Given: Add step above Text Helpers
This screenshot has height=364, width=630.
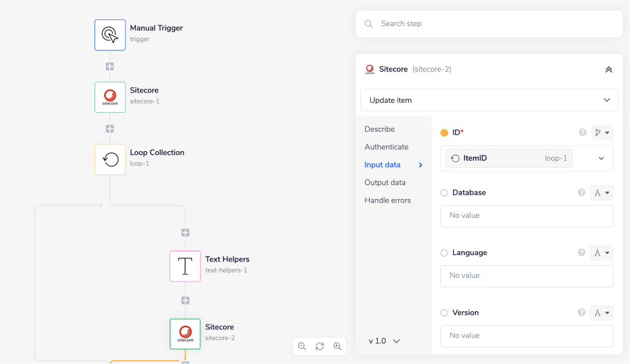Looking at the screenshot, I should 185,232.
